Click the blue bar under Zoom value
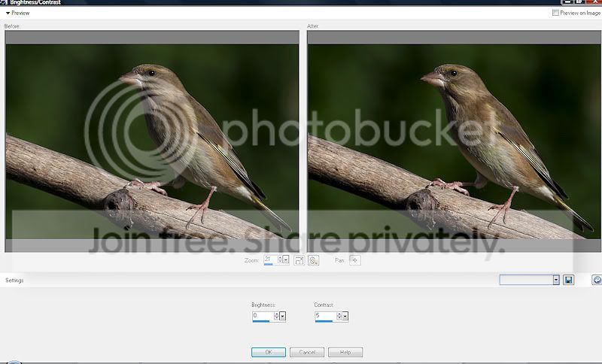The width and height of the screenshot is (602, 364). click(x=269, y=264)
